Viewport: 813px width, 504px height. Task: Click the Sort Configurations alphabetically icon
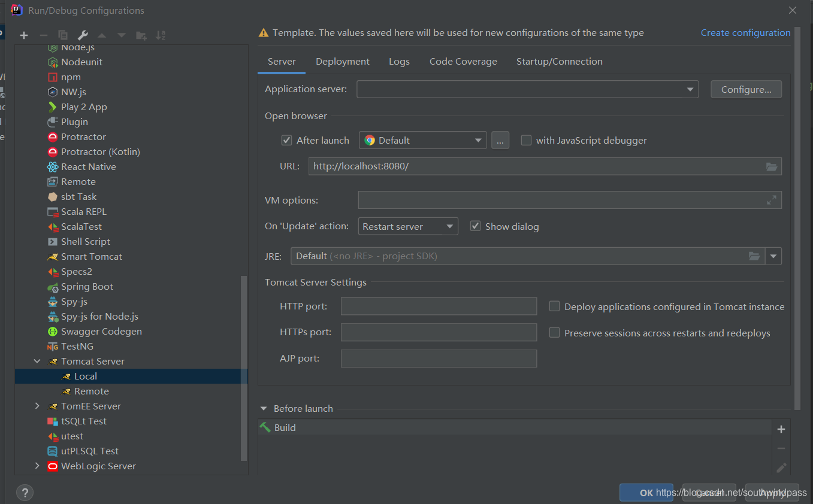(x=161, y=35)
